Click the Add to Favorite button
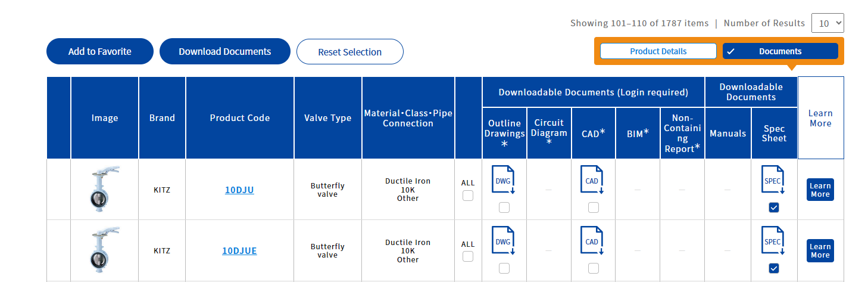Screen dimensions: 868x282 tap(100, 52)
